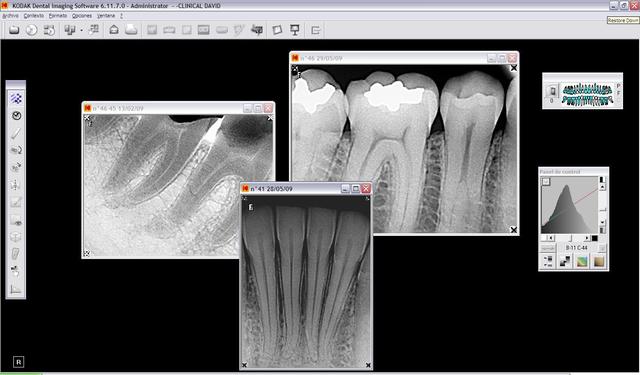Select the hand pointer tool in left palette
The image size is (640, 375).
tap(16, 271)
